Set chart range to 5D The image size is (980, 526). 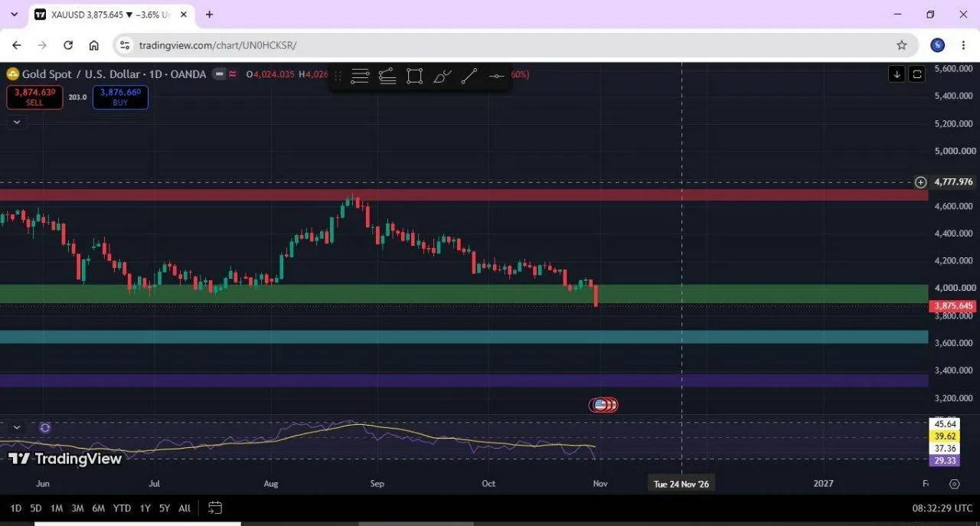(x=36, y=508)
